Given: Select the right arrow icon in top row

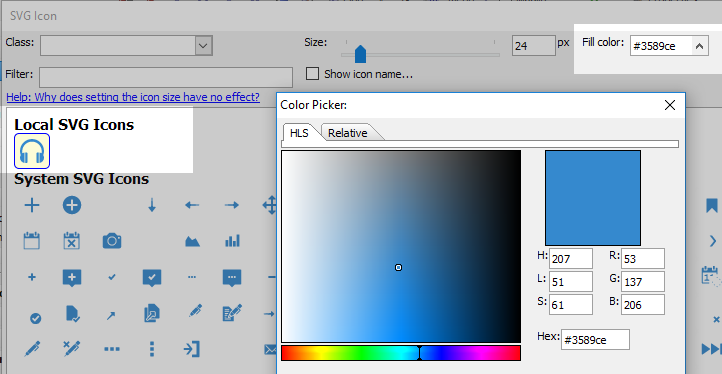Looking at the screenshot, I should 232,205.
